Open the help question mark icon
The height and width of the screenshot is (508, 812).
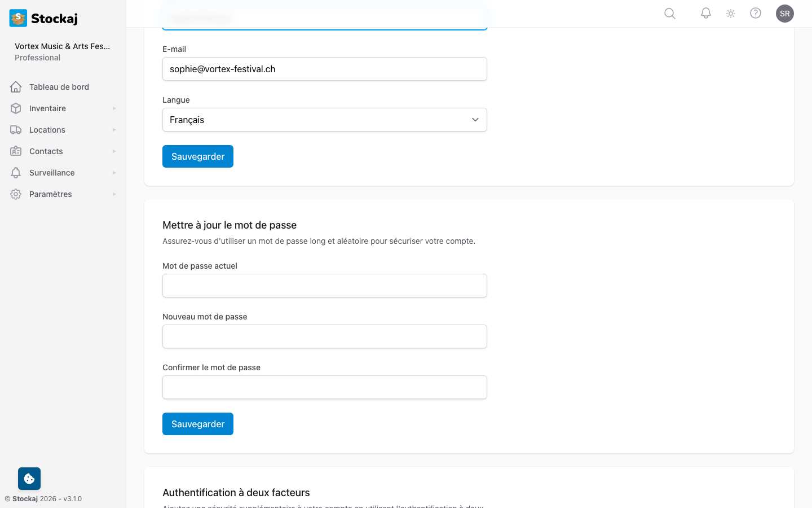click(x=756, y=13)
